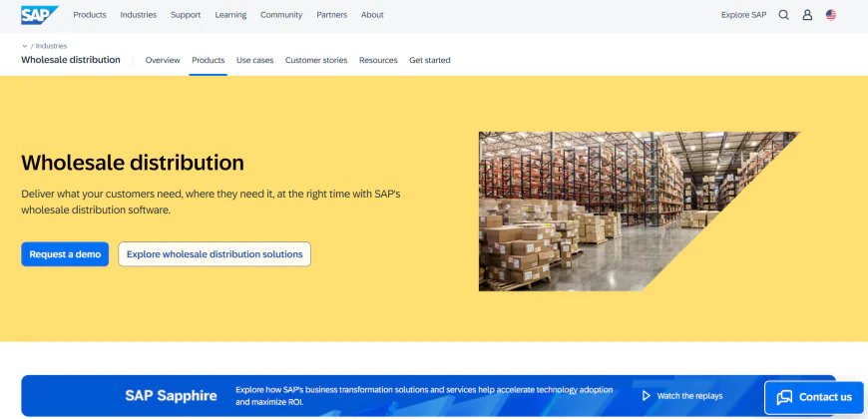Click the Contact us button
This screenshot has height=419, width=868.
click(x=814, y=397)
